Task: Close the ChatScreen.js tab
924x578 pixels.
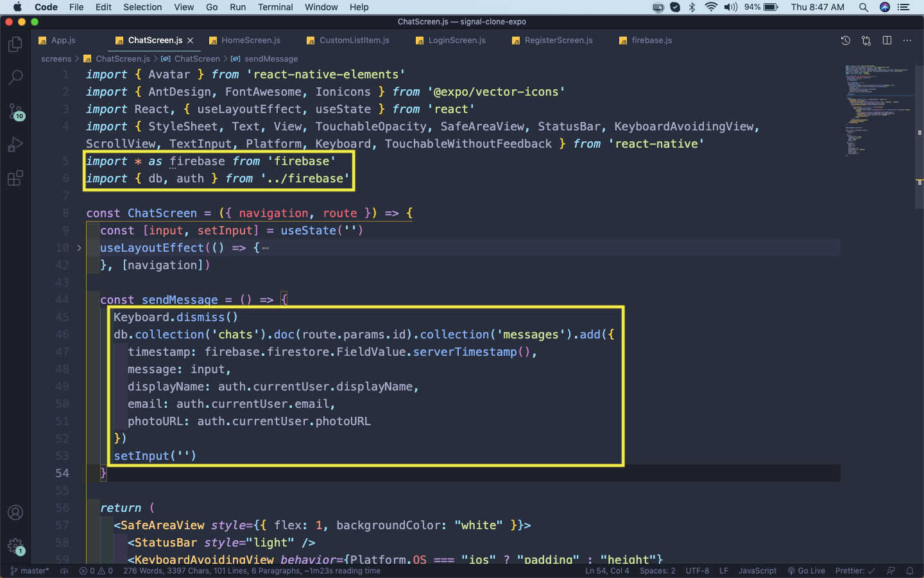Action: pyautogui.click(x=191, y=40)
